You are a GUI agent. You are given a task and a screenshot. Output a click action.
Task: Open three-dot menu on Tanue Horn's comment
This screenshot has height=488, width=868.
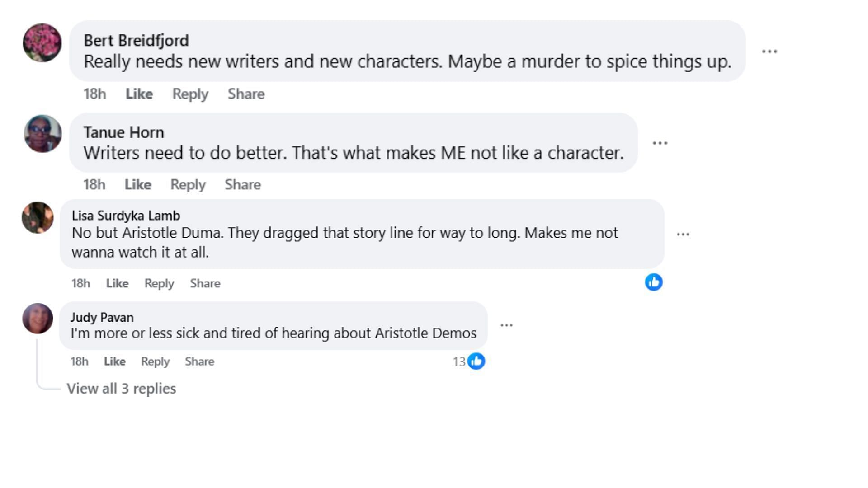[660, 143]
